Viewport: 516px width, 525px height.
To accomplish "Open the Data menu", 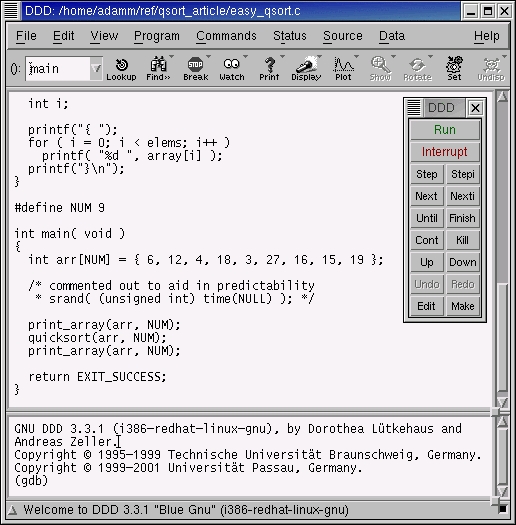I will coord(392,36).
